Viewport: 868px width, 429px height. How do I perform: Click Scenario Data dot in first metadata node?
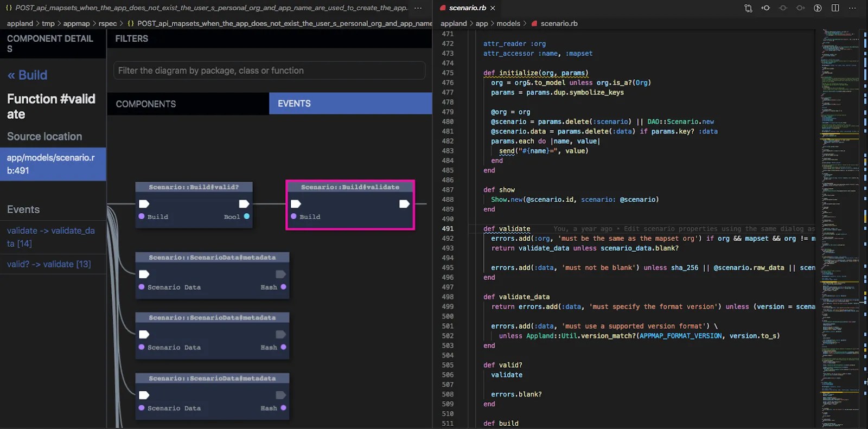142,287
